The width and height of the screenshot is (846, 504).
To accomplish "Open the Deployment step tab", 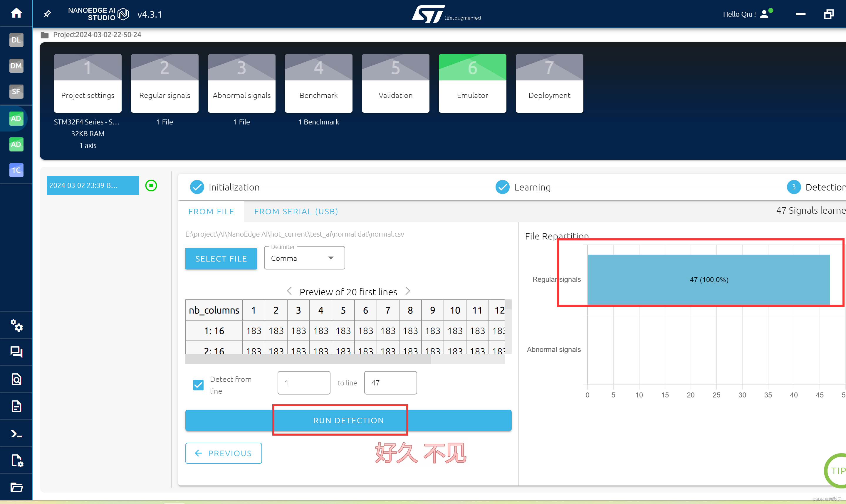I will click(549, 83).
